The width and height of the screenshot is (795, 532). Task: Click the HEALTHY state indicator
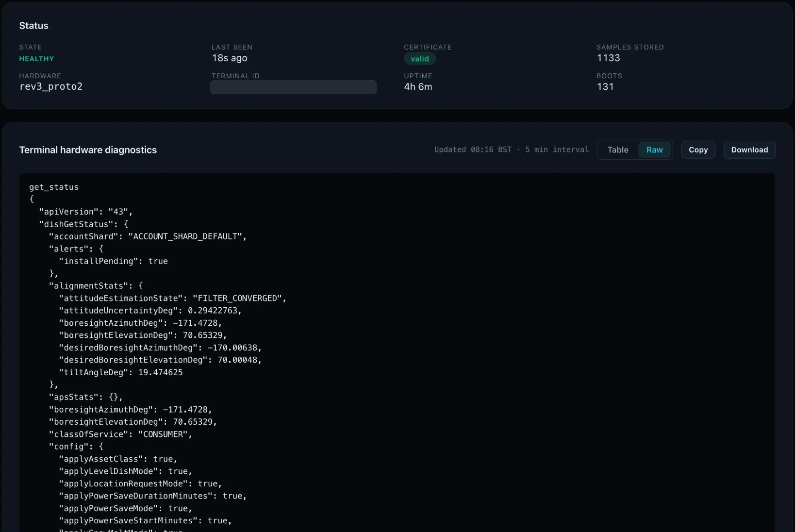point(36,59)
